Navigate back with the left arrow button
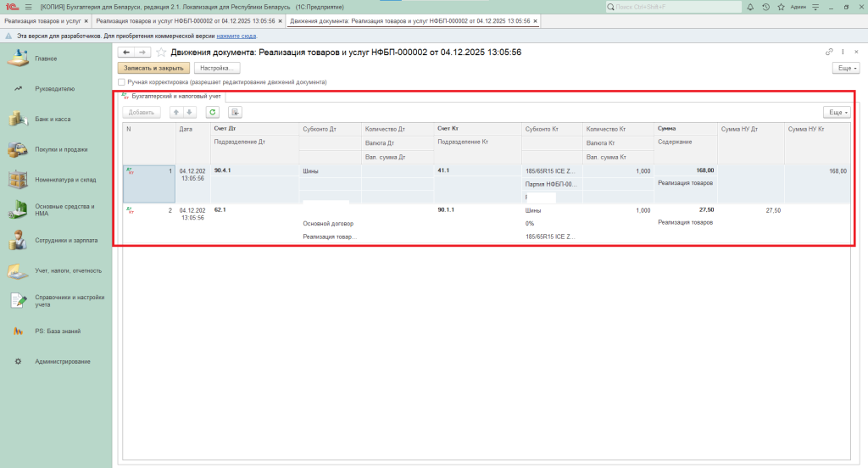The height and width of the screenshot is (468, 868). coord(126,53)
